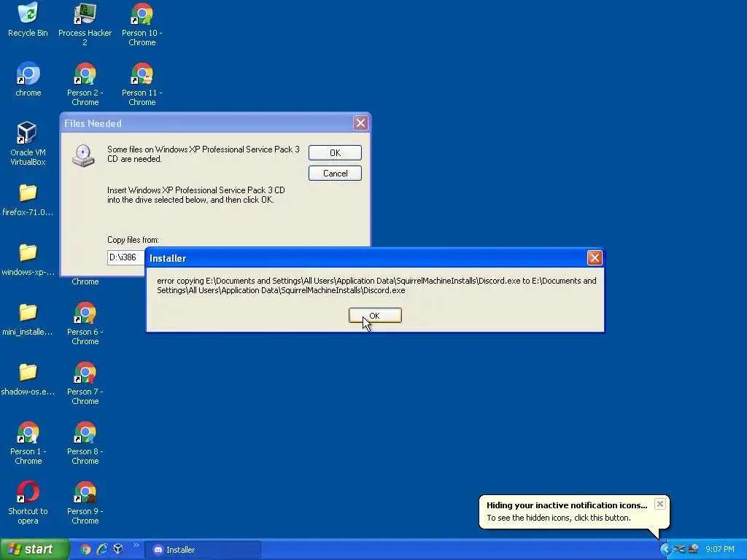The image size is (747, 560).
Task: Select Person 8 - Chrome shortcut
Action: click(85, 443)
